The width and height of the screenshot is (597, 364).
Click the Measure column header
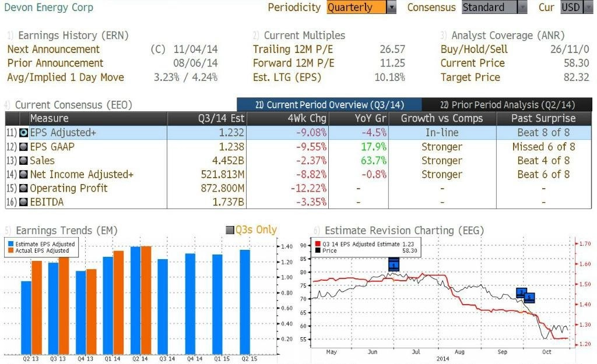98,118
